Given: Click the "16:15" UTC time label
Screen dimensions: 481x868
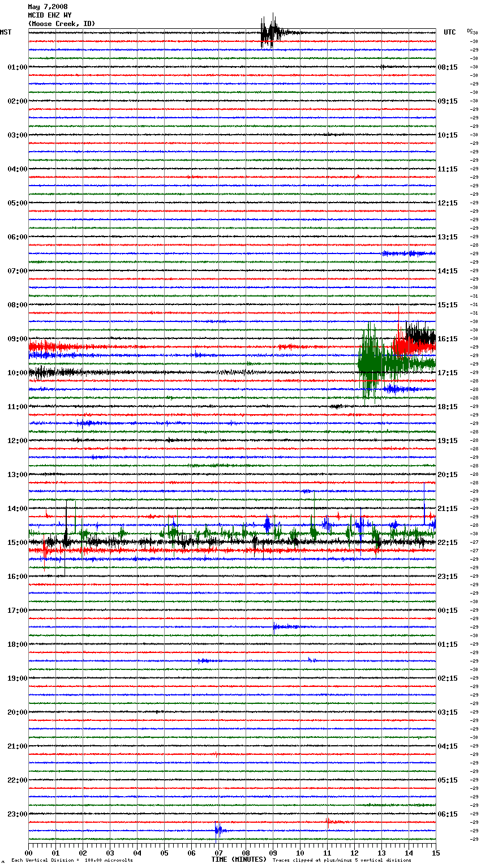Looking at the screenshot, I should pyautogui.click(x=448, y=339).
